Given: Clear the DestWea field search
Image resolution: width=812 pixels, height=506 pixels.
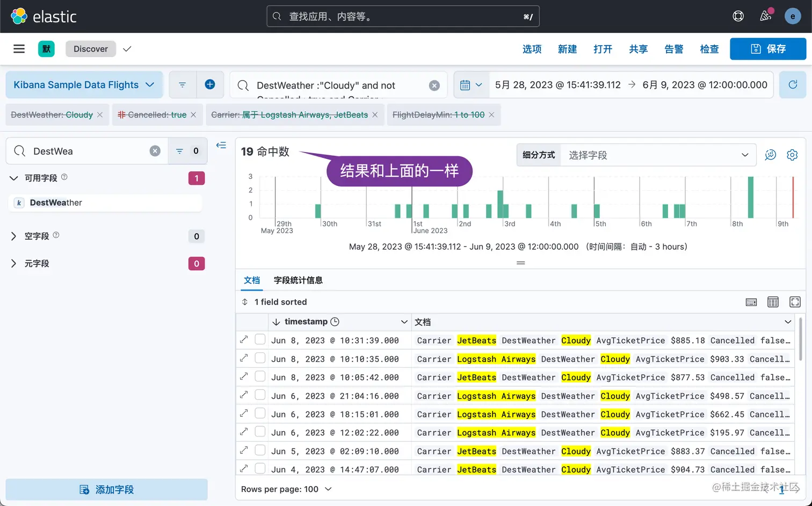Looking at the screenshot, I should (155, 151).
